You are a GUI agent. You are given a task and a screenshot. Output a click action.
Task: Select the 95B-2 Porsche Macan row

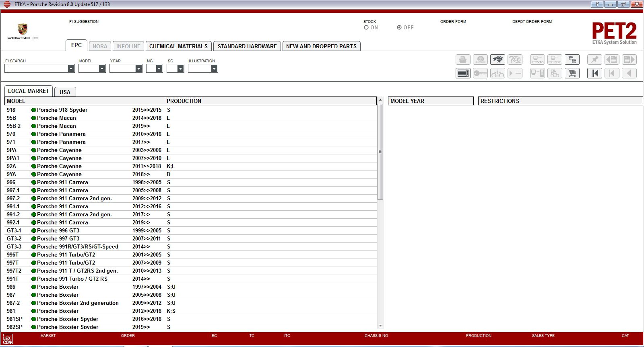coord(191,126)
